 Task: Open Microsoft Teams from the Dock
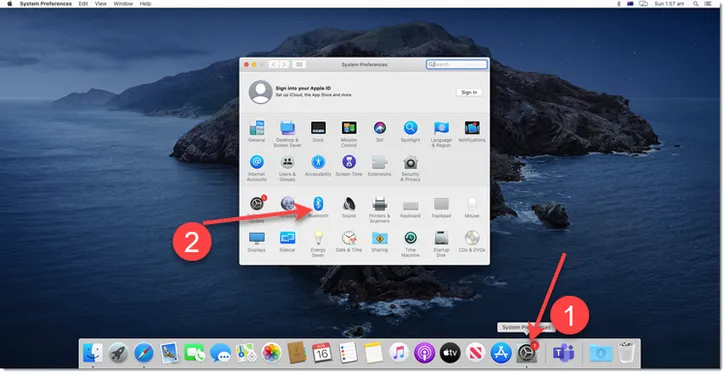click(x=563, y=353)
